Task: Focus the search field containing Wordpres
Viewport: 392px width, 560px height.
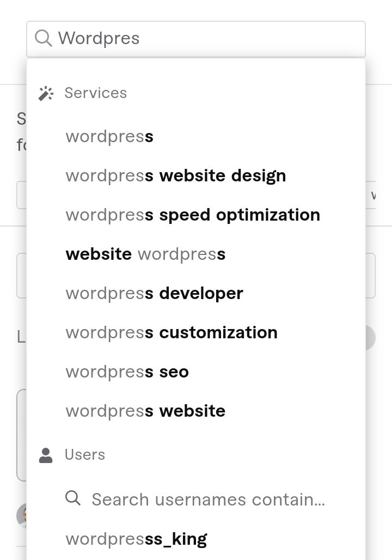Action: click(207, 39)
